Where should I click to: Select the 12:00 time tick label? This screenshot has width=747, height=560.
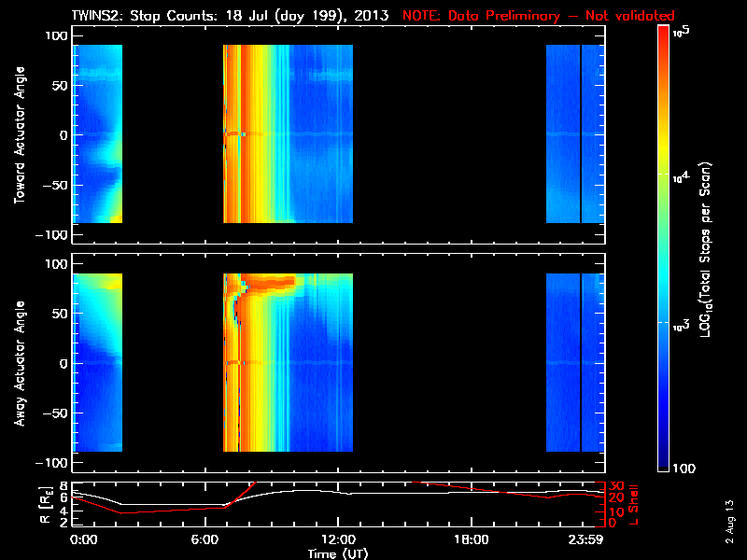[339, 539]
